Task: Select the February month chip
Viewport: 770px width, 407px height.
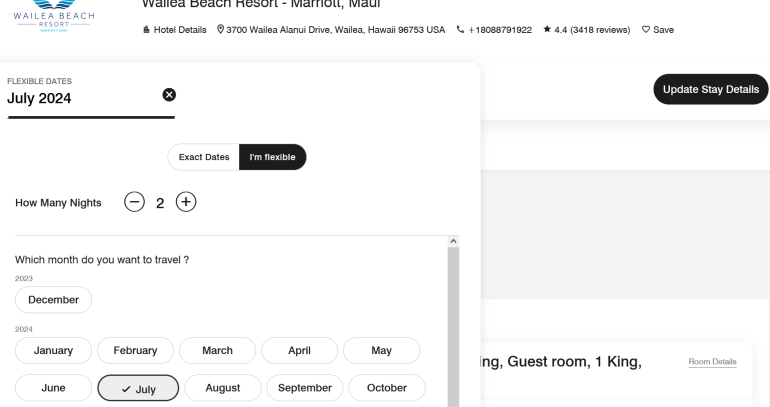Action: pos(136,350)
